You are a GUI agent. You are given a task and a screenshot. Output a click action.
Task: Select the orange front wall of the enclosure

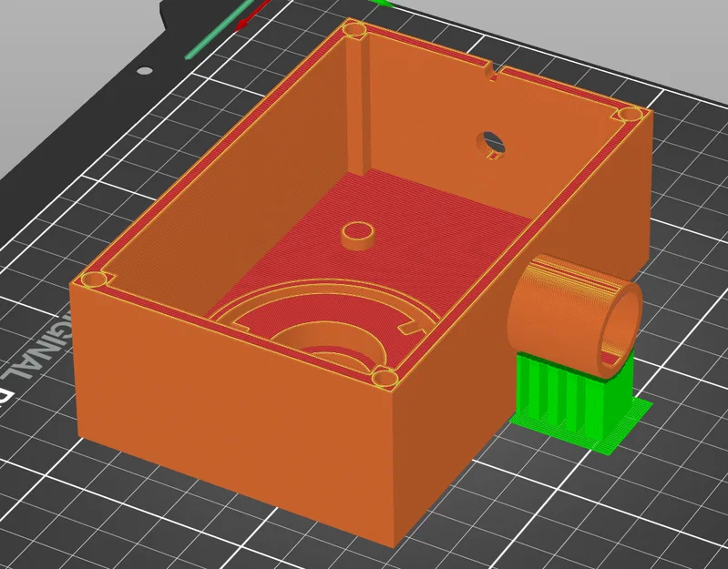(x=232, y=417)
